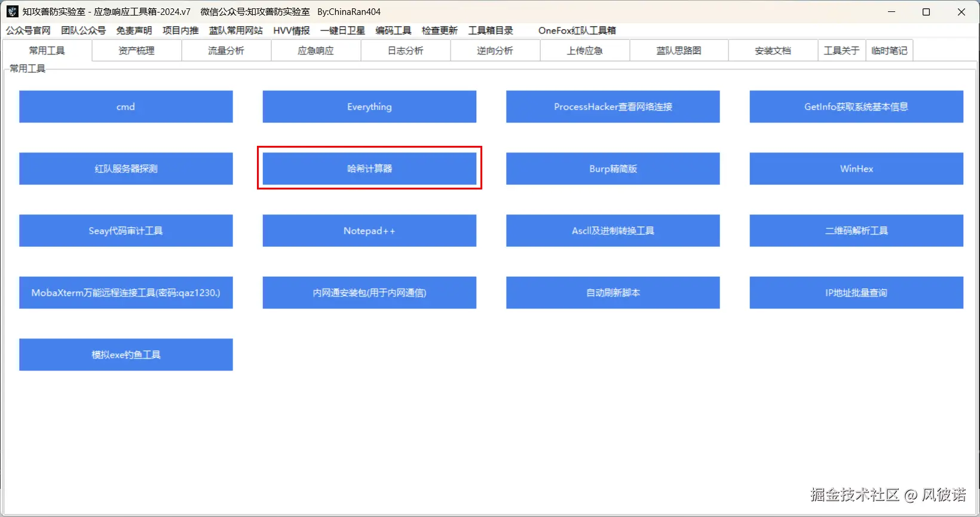Minimize the toolbox window
The height and width of the screenshot is (517, 980).
tap(892, 11)
